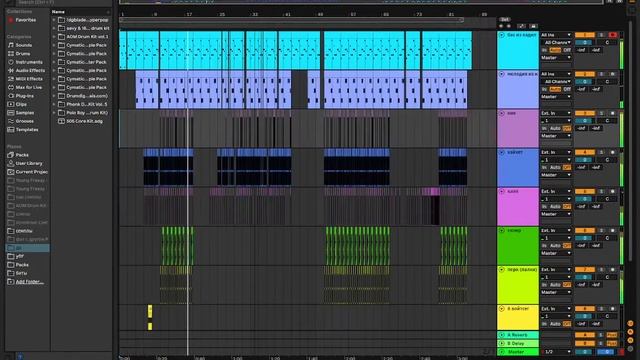Solo the A Reverb return track
This screenshot has height=360, width=640.
click(601, 335)
